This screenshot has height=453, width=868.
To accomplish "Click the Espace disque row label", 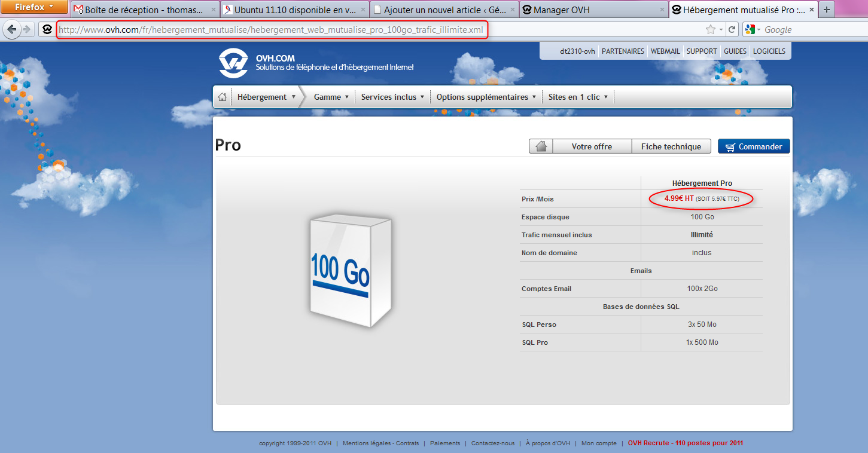I will tap(545, 217).
